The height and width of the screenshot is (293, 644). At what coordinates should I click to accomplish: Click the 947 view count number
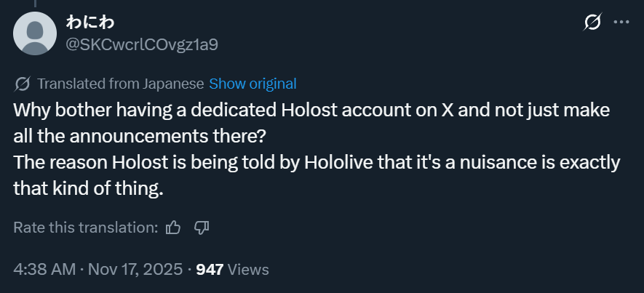[210, 269]
